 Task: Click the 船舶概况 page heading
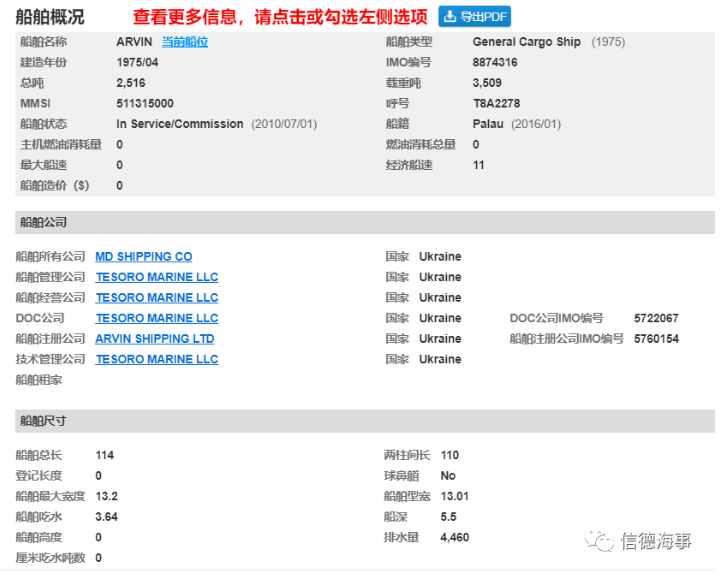(x=50, y=17)
